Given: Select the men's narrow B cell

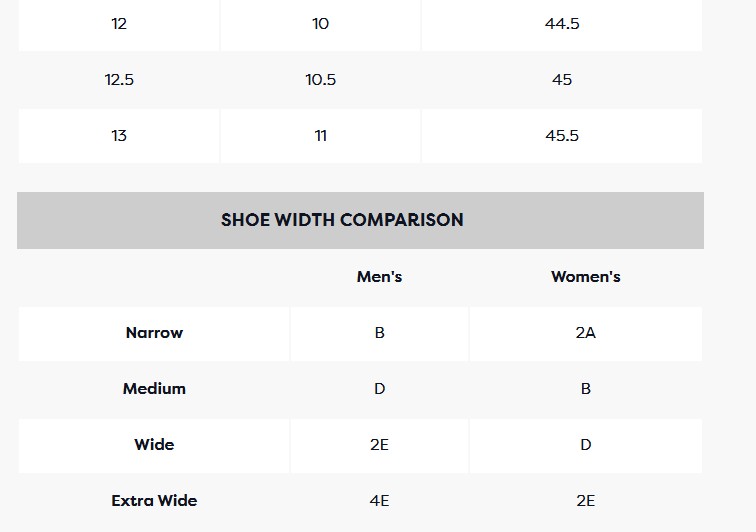Looking at the screenshot, I should point(379,333).
